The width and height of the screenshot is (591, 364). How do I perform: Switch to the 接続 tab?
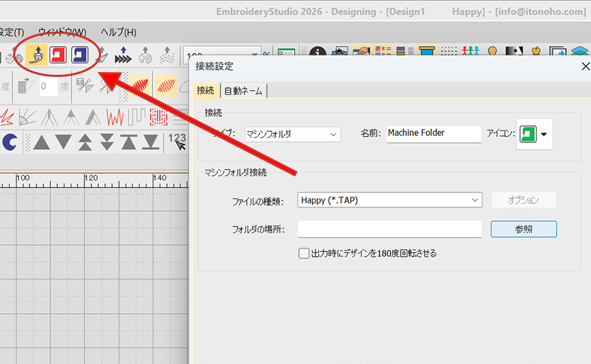pyautogui.click(x=205, y=91)
